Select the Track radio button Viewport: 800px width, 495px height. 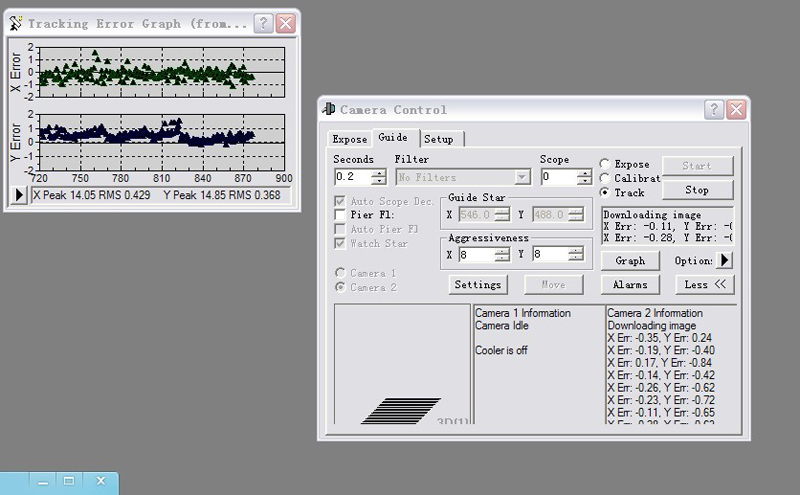click(x=605, y=192)
